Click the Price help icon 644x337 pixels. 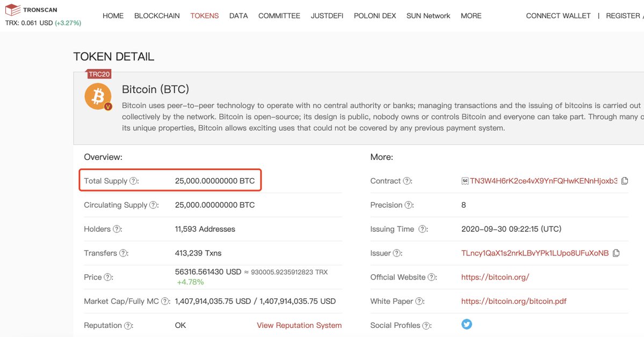tap(107, 277)
